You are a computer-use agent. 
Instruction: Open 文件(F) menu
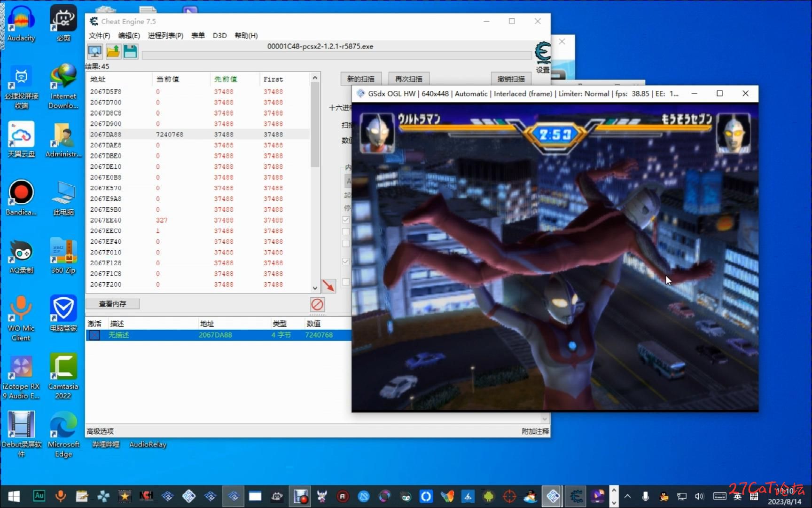[x=99, y=35]
